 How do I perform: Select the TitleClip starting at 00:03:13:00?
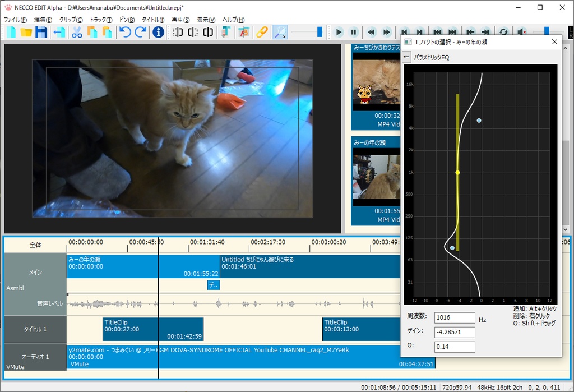[362, 329]
